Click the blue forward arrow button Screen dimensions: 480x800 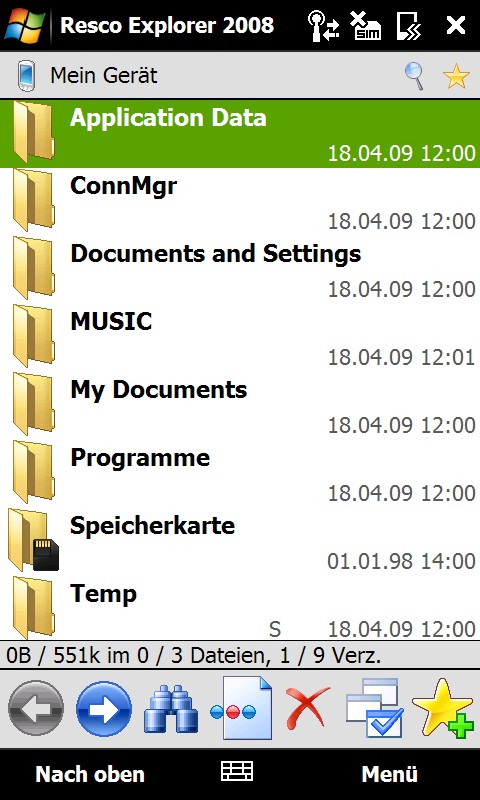pos(104,708)
